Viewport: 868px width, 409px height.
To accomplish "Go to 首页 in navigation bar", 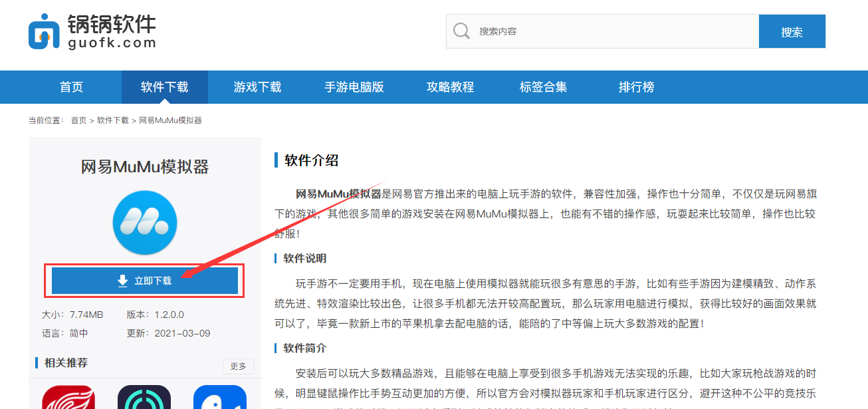I will pos(72,87).
